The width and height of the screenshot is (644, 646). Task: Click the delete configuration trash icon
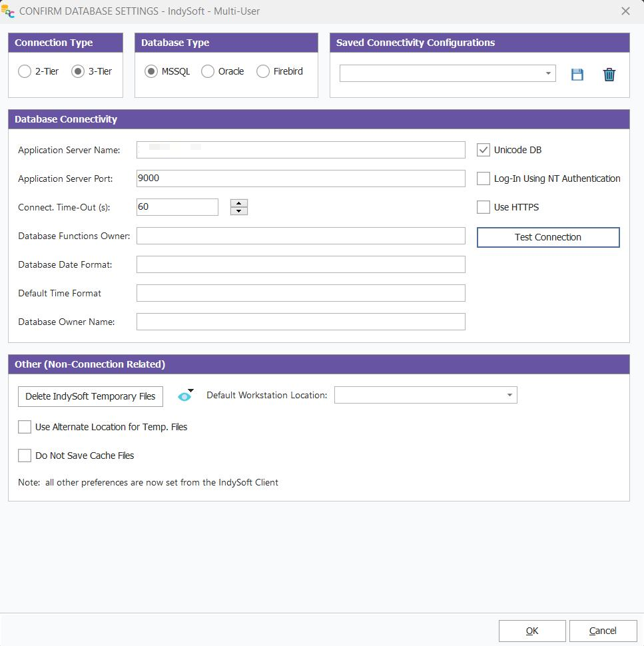609,75
